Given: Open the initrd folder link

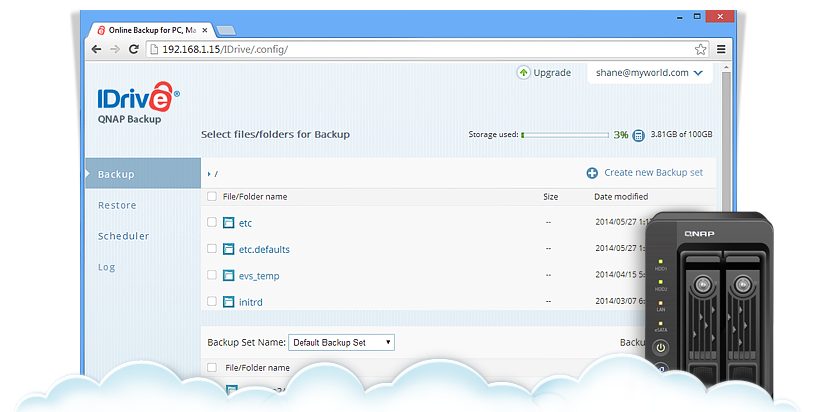Looking at the screenshot, I should [250, 302].
